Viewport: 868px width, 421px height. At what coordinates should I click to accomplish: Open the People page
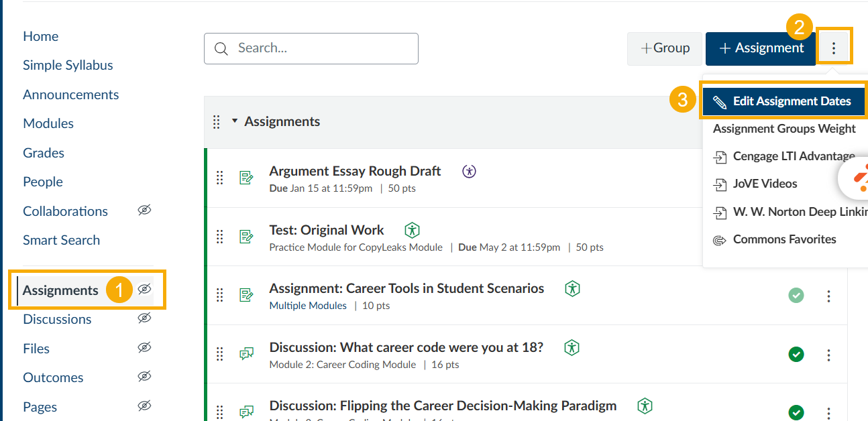click(x=43, y=182)
